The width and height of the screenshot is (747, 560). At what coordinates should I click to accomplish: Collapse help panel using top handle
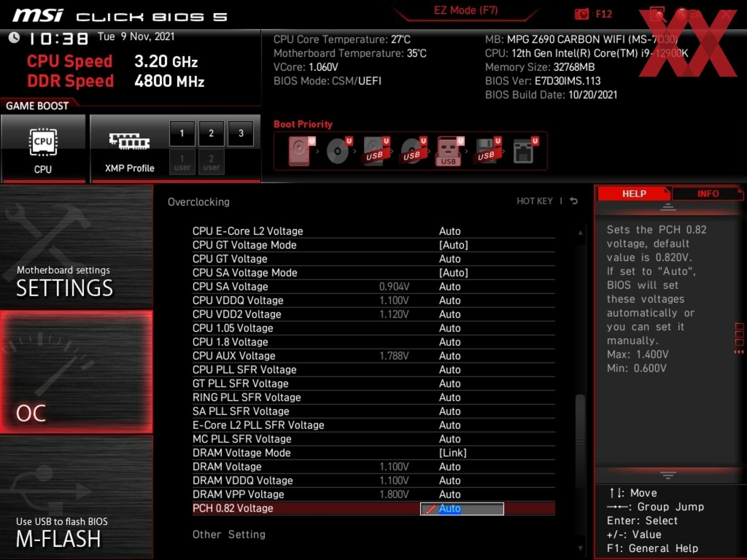click(668, 207)
